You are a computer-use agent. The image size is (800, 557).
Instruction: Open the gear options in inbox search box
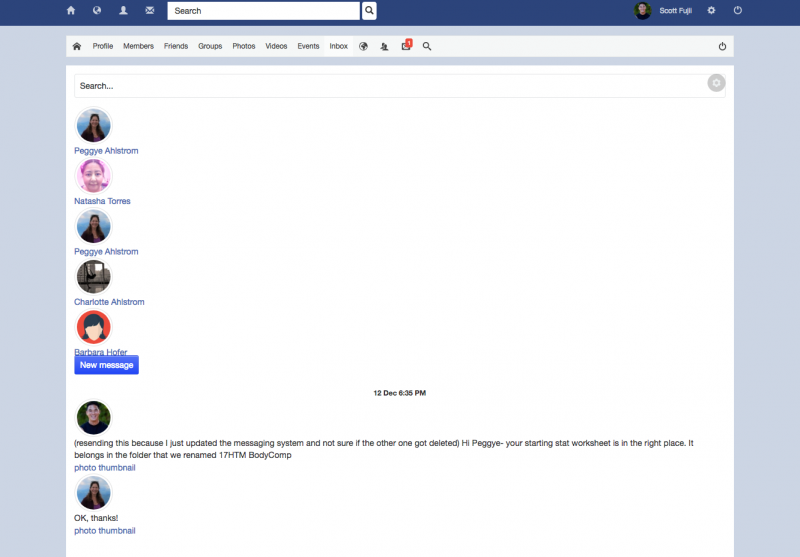point(716,83)
